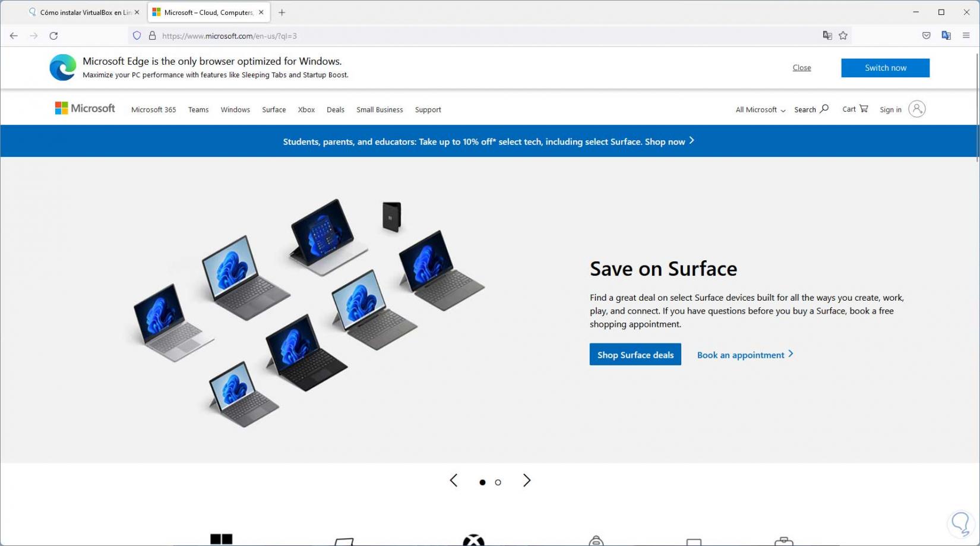Go back using the browser back arrow
This screenshot has height=546, width=980.
tap(14, 36)
